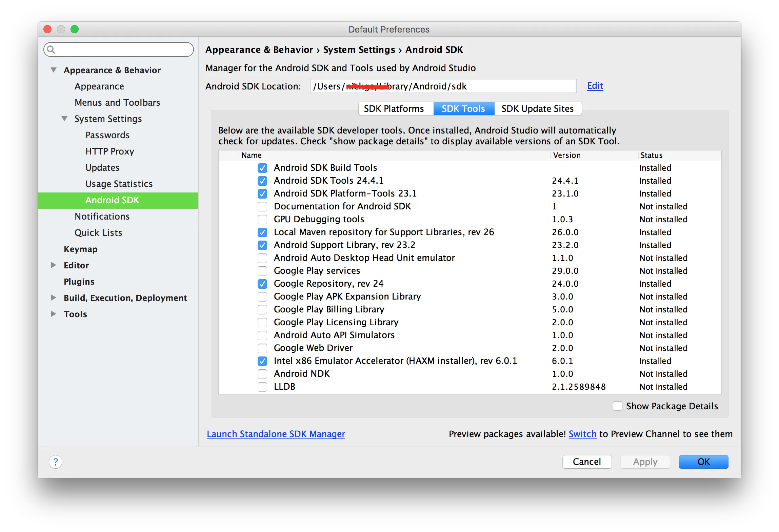The width and height of the screenshot is (779, 532).
Task: Click Edit link next to SDK location
Action: click(x=595, y=86)
